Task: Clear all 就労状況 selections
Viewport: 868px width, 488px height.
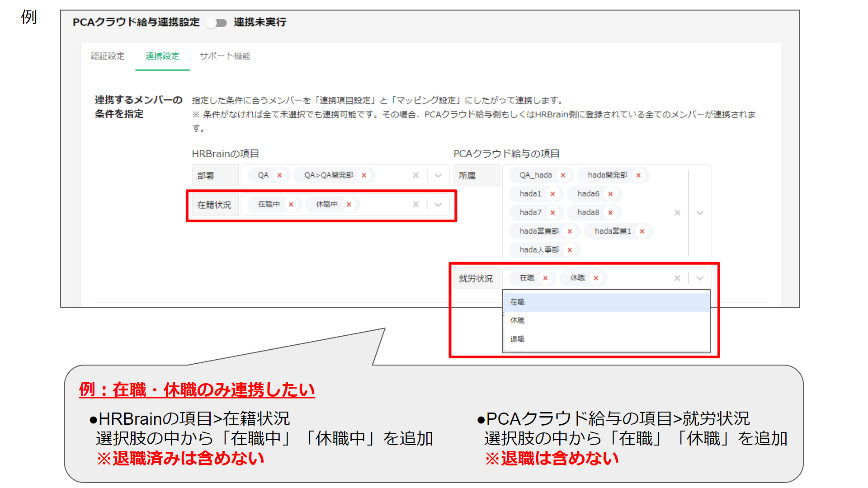Action: pos(677,278)
